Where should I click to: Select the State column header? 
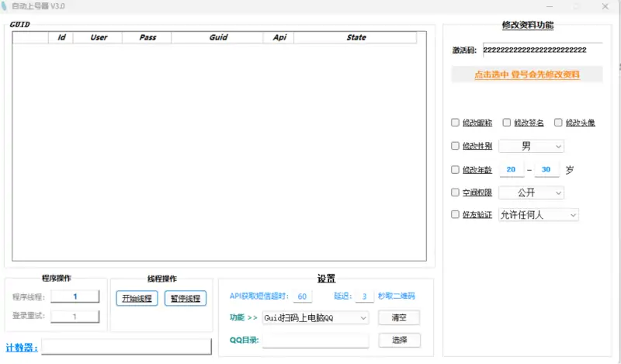click(x=356, y=37)
